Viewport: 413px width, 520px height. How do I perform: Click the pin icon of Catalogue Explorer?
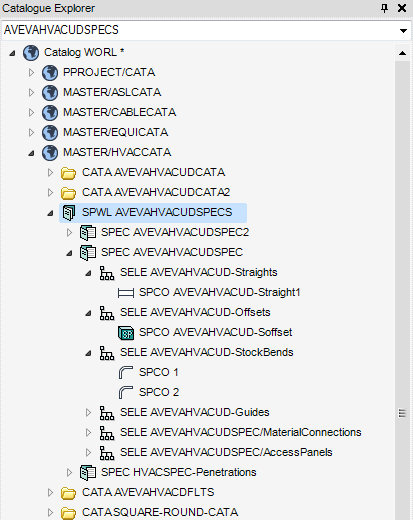(384, 8)
